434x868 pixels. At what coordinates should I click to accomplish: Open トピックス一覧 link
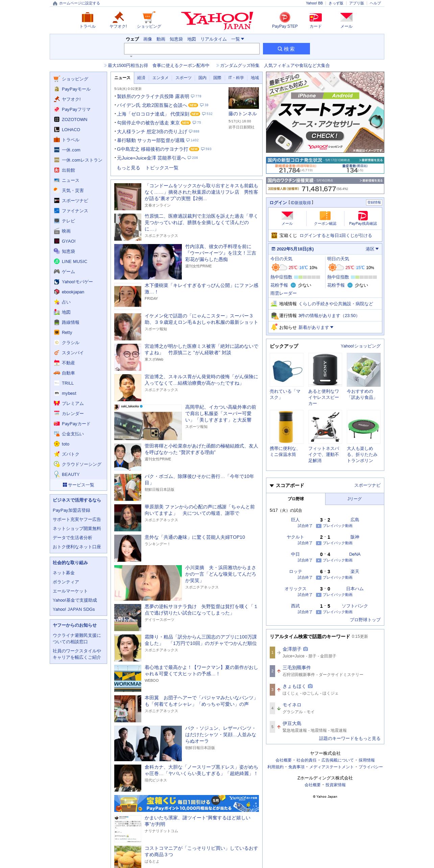pyautogui.click(x=162, y=168)
